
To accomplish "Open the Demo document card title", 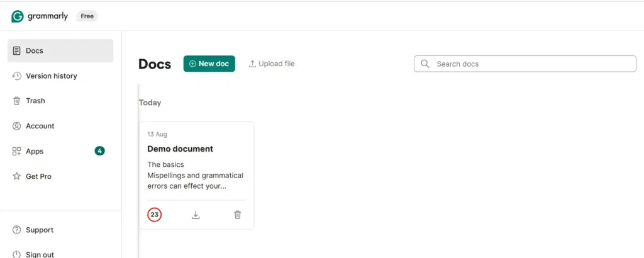I will (180, 149).
